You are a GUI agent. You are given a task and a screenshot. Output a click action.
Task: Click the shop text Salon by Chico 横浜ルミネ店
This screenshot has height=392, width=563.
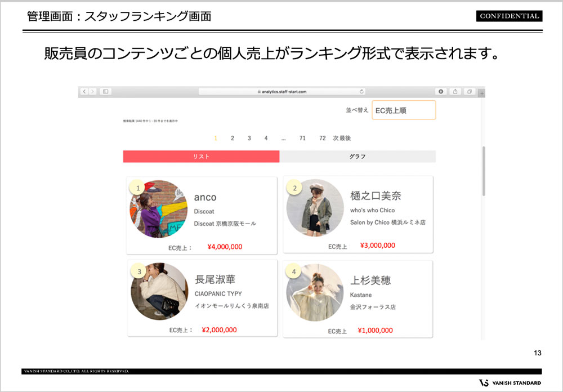[388, 222]
